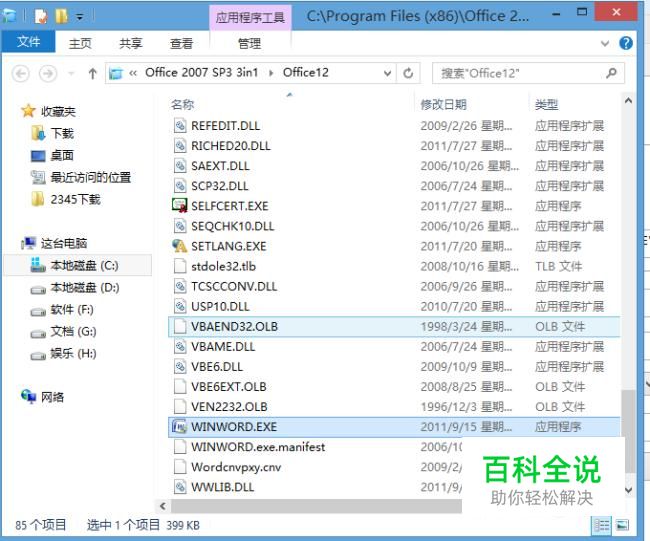This screenshot has height=541, width=650.
Task: Select SEQCHK10.DLL file name
Action: tap(233, 226)
